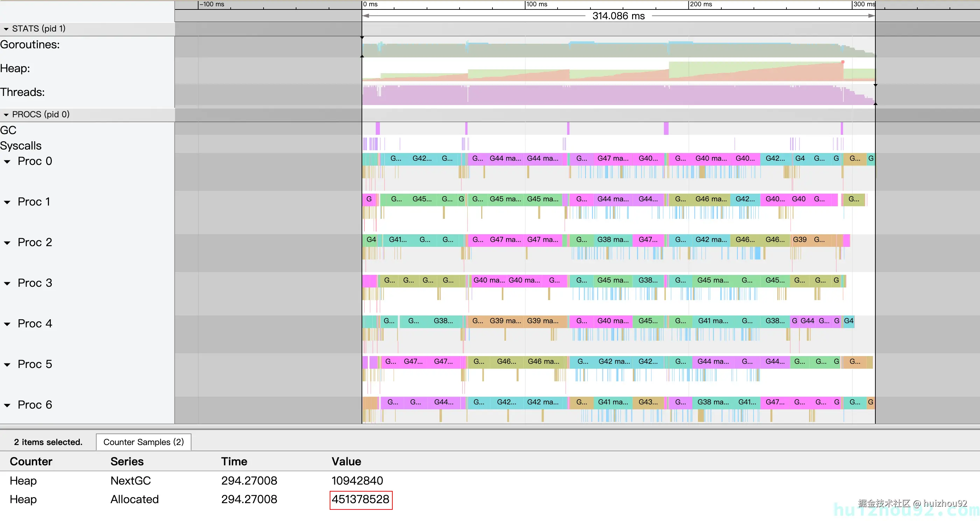Click the Threads counter track

[609, 95]
